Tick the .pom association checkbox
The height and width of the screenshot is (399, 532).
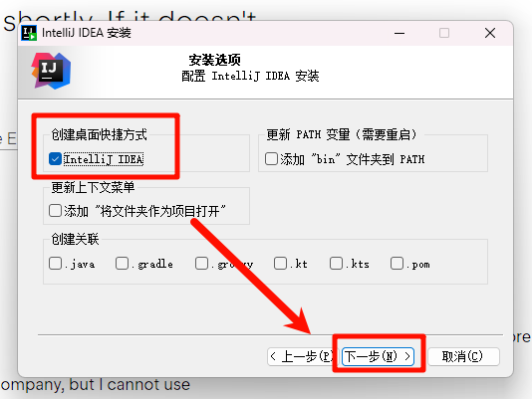click(x=397, y=264)
